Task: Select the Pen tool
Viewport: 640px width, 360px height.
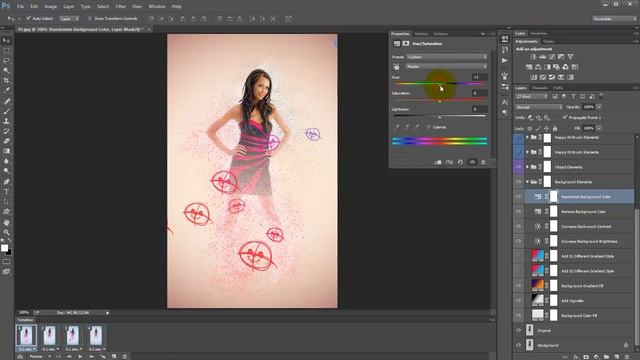Action: click(x=6, y=182)
